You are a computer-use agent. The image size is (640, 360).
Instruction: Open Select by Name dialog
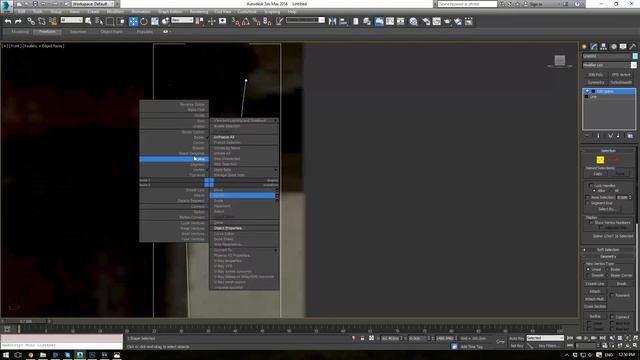click(x=99, y=21)
